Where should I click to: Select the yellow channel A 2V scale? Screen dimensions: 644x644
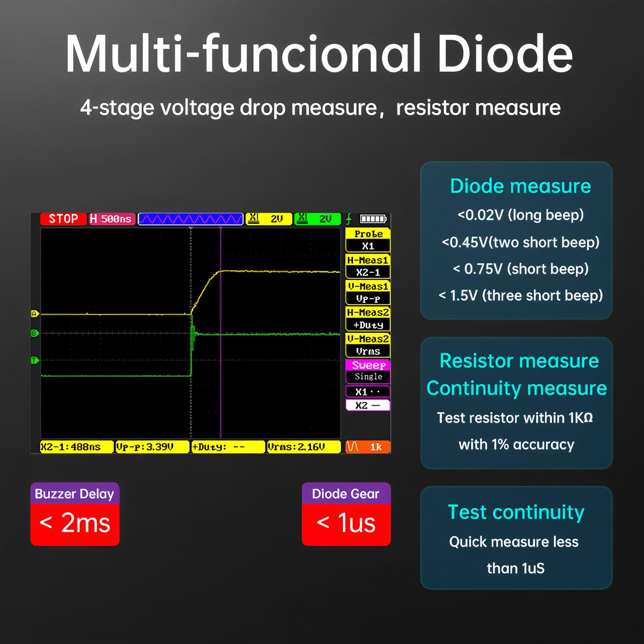tap(268, 219)
